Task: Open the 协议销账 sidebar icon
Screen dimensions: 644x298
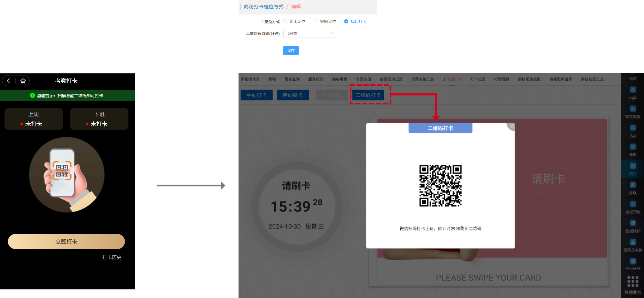Action: 633,204
